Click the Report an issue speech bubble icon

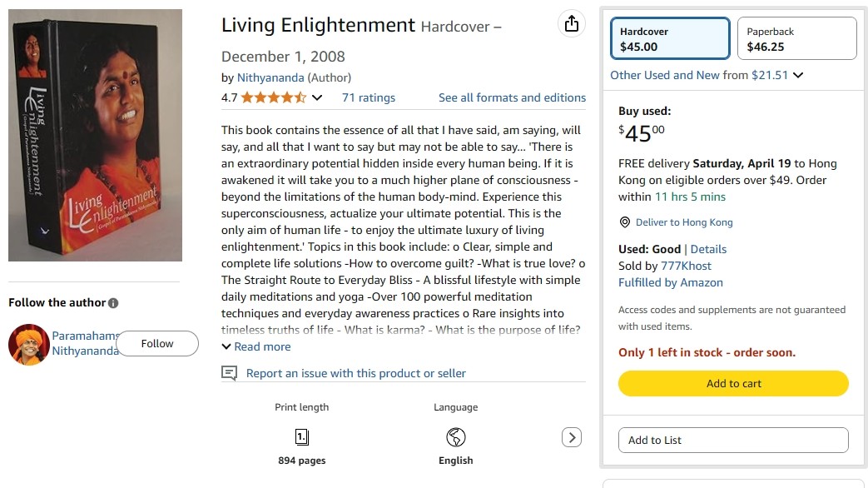229,373
